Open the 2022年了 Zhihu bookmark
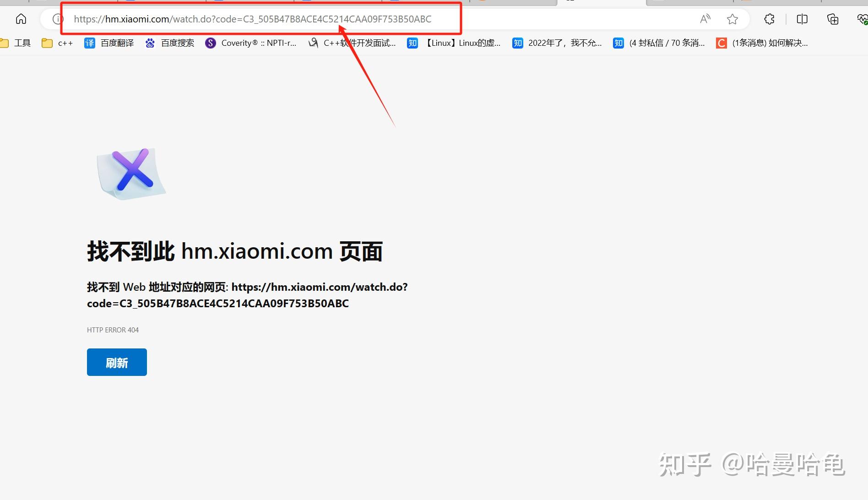868x500 pixels. coord(557,43)
